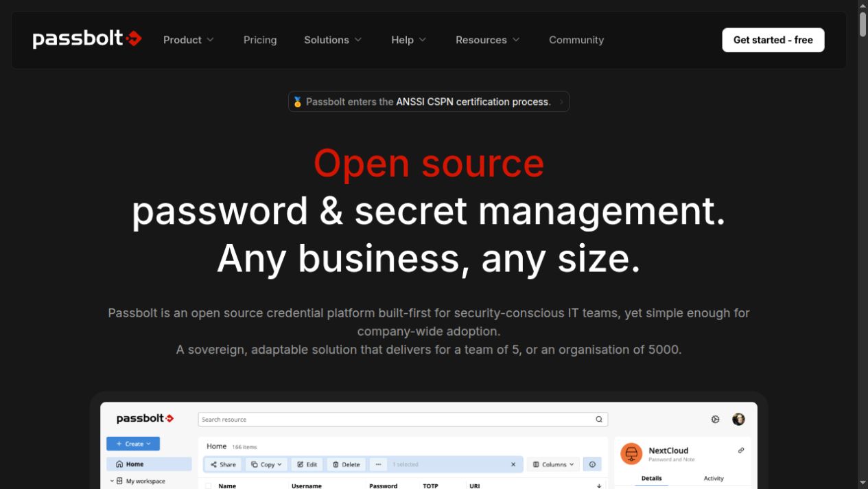The image size is (868, 489).
Task: Click the Edit button in the resource toolbar
Action: [x=307, y=464]
